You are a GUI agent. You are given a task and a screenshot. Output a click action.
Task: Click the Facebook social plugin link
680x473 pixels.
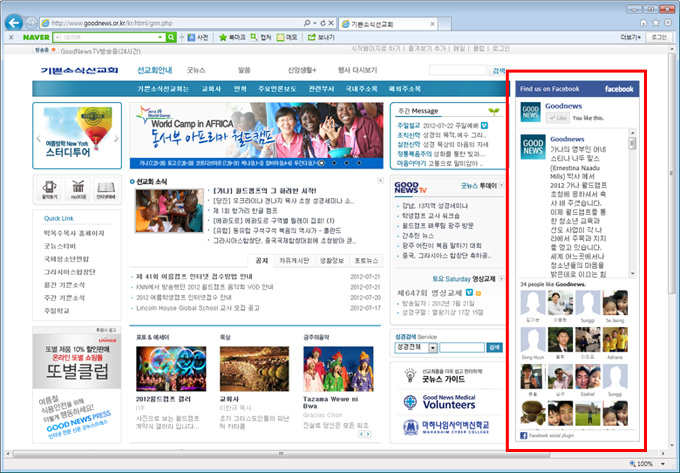[x=551, y=435]
